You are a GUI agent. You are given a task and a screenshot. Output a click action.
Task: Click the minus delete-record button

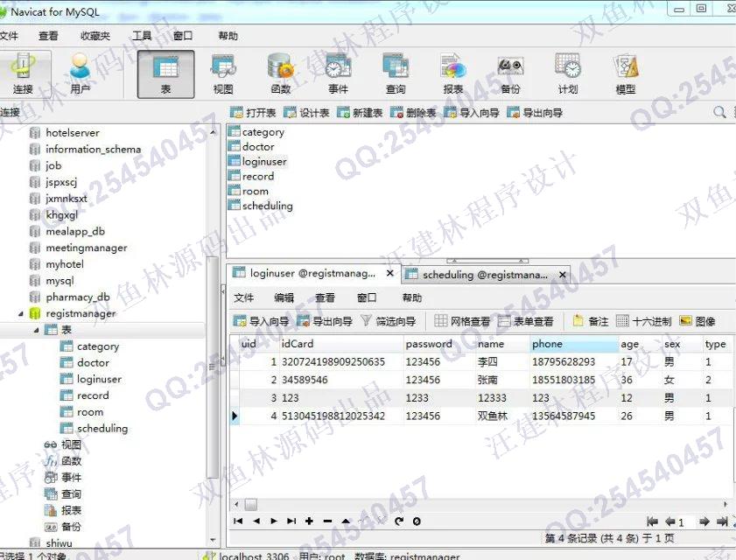(x=327, y=521)
